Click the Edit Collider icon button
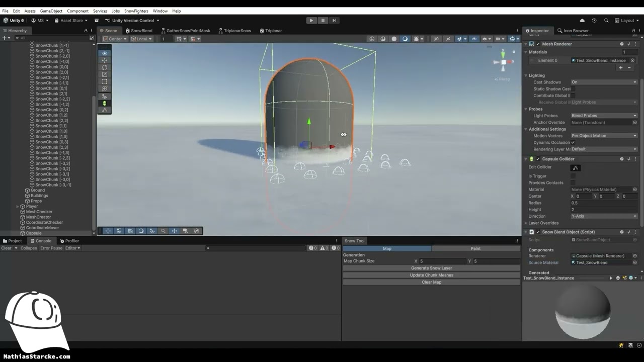Image resolution: width=644 pixels, height=362 pixels. coord(576,168)
